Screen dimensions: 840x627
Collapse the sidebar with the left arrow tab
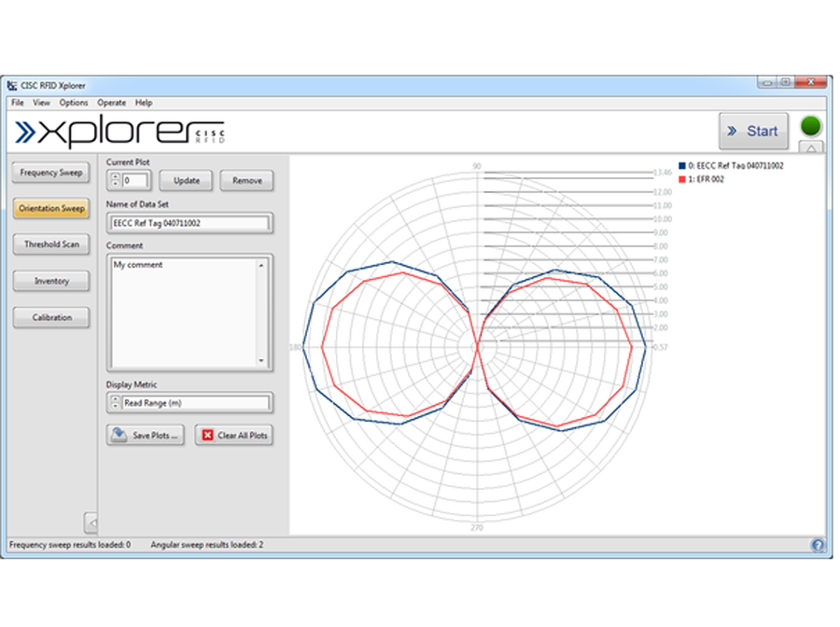click(x=91, y=521)
